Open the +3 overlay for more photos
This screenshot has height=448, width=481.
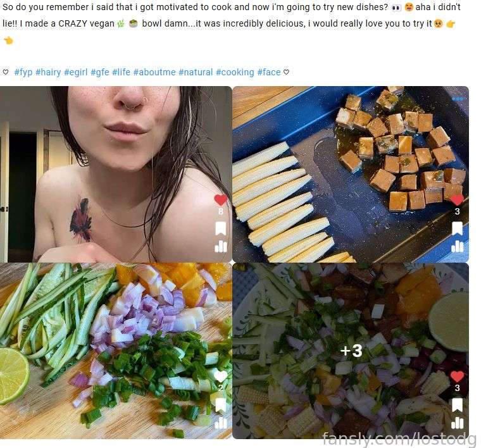click(351, 351)
